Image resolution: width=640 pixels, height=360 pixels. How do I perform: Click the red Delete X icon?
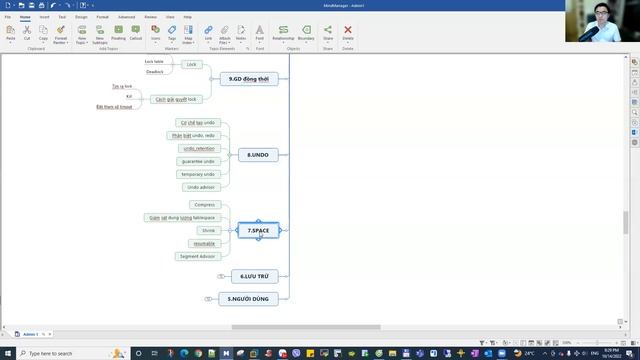pos(348,30)
